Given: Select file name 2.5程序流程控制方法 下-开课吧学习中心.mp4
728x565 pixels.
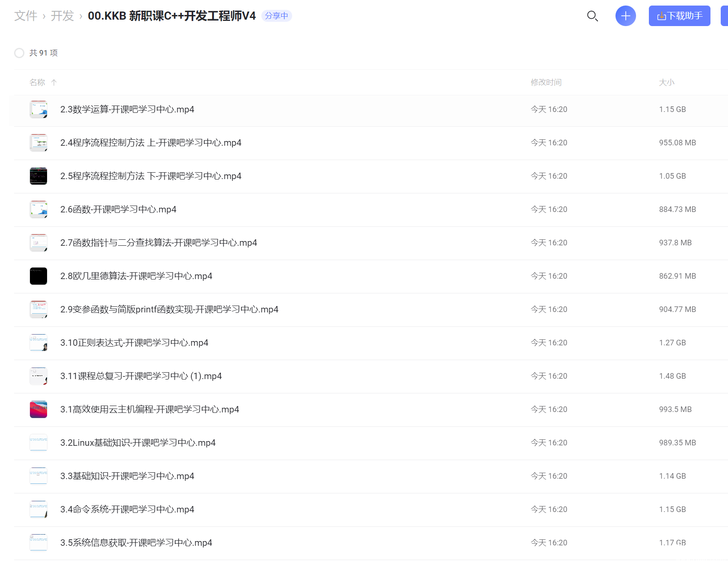Looking at the screenshot, I should click(151, 176).
